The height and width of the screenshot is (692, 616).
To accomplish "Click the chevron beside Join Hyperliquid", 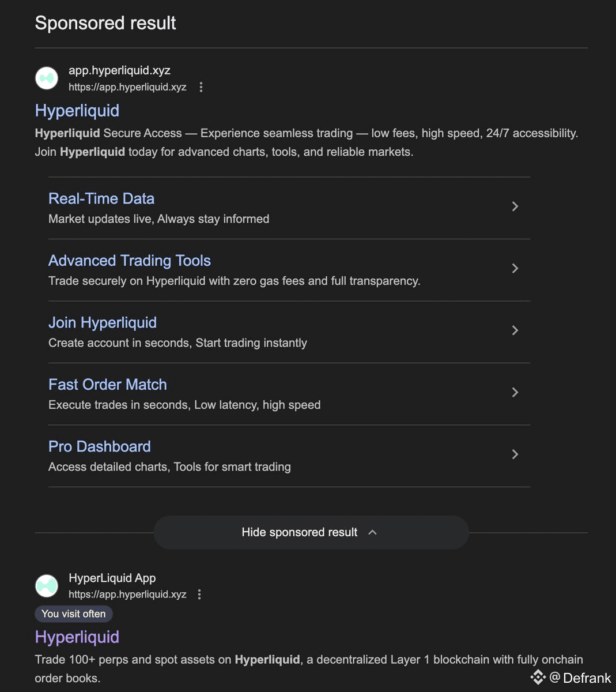I will 515,330.
